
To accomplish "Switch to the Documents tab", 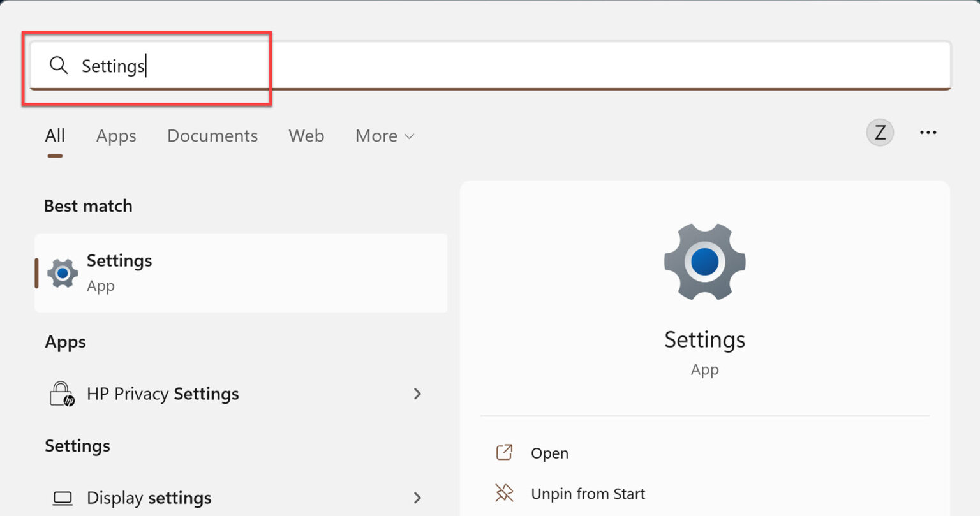I will 212,135.
